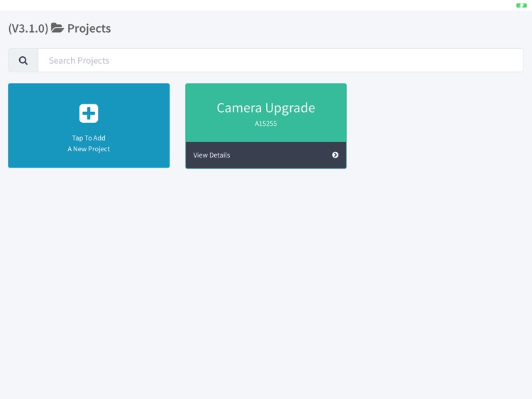Click the white plus icon to add project
This screenshot has width=532, height=399.
coord(89,113)
